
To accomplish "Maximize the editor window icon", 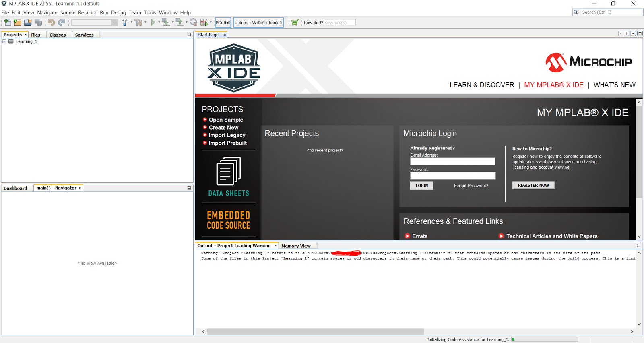I will 640,33.
